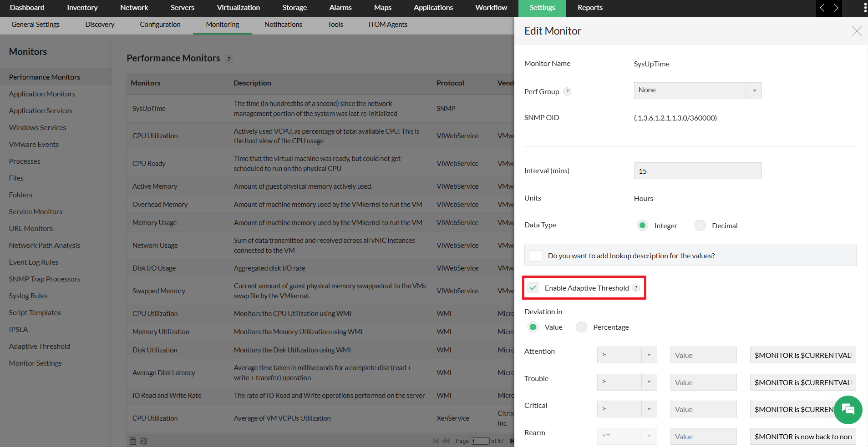
Task: Open the Alarms menu
Action: (340, 8)
